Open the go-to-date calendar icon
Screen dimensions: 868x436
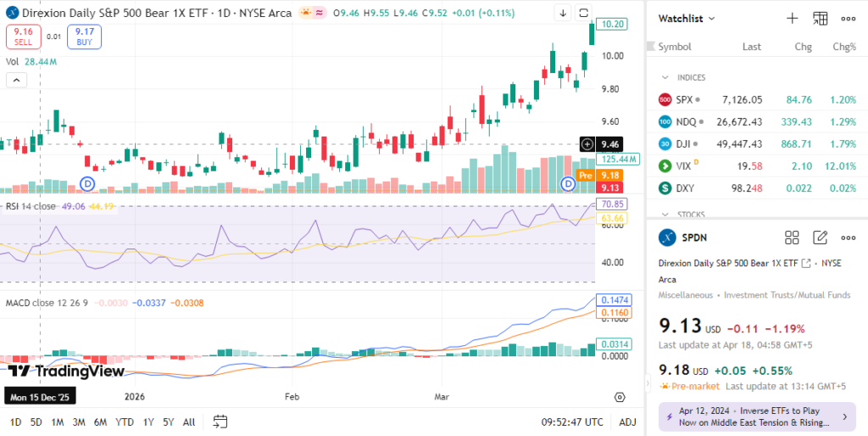(x=220, y=422)
